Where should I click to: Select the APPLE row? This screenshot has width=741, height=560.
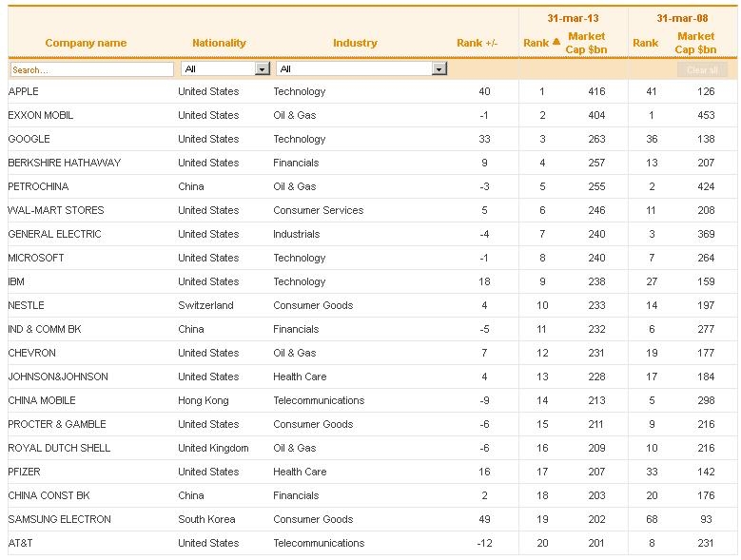click(x=372, y=91)
